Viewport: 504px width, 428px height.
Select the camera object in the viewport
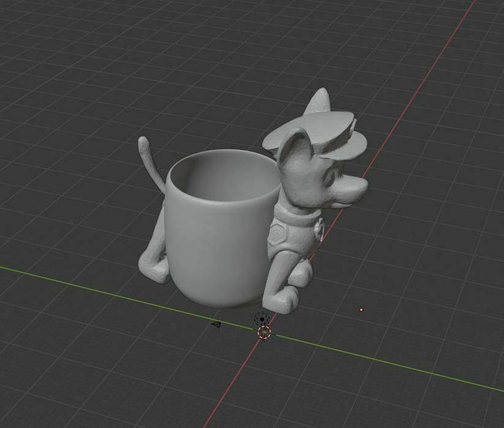point(216,325)
